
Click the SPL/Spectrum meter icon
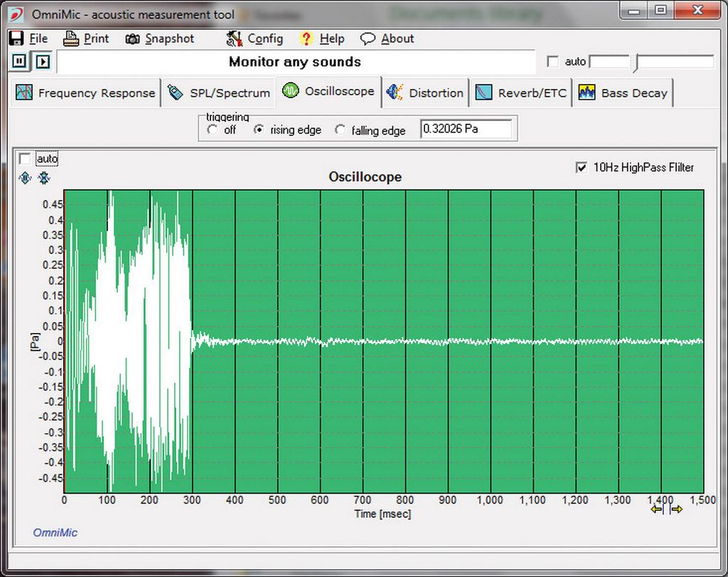[175, 92]
